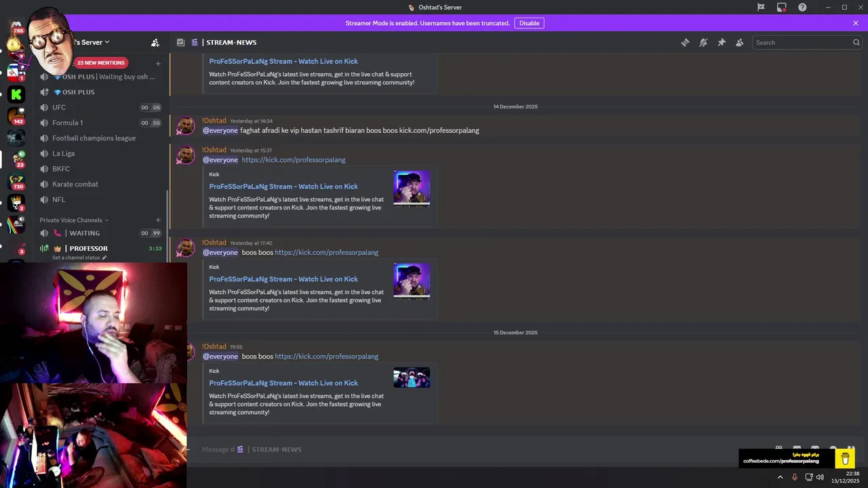The height and width of the screenshot is (488, 868).
Task: Click plus next to Private Voice Channels
Action: tap(158, 220)
